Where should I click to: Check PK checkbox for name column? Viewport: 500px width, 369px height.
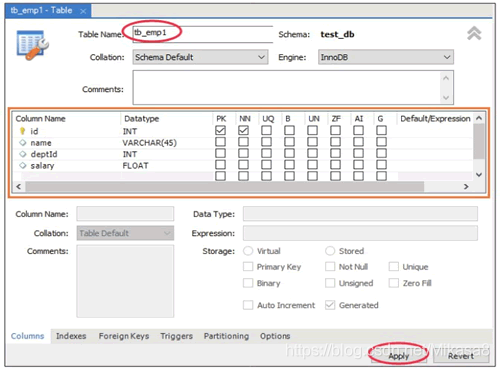[x=220, y=142]
